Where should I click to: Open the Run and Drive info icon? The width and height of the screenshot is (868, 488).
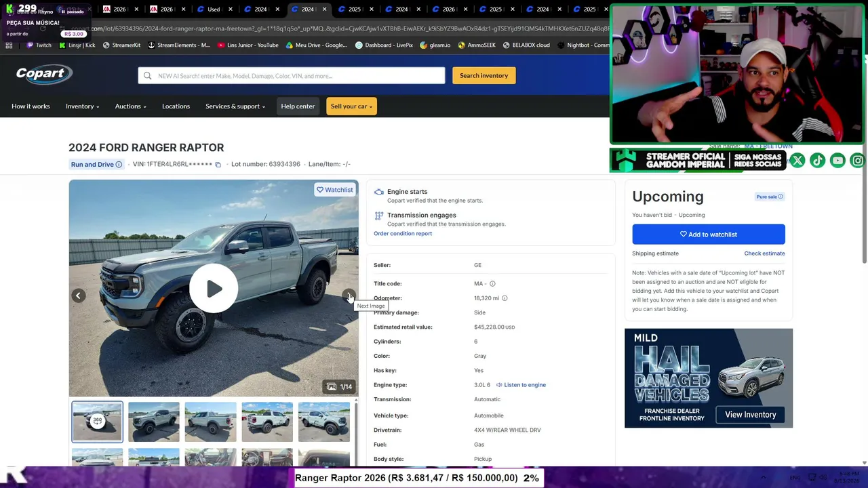click(x=119, y=165)
